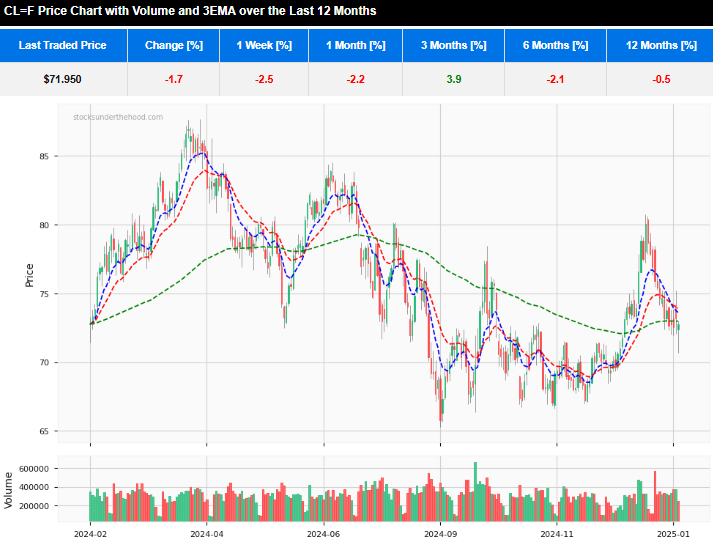Screen dimensions: 713x546
Task: Select the -0.5 twelve-month value
Action: click(661, 79)
